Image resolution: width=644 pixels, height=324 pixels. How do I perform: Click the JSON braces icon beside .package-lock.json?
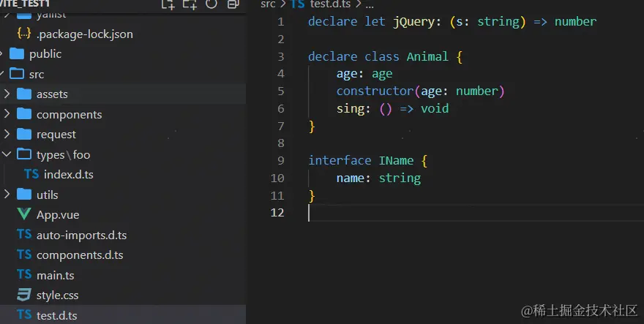24,34
